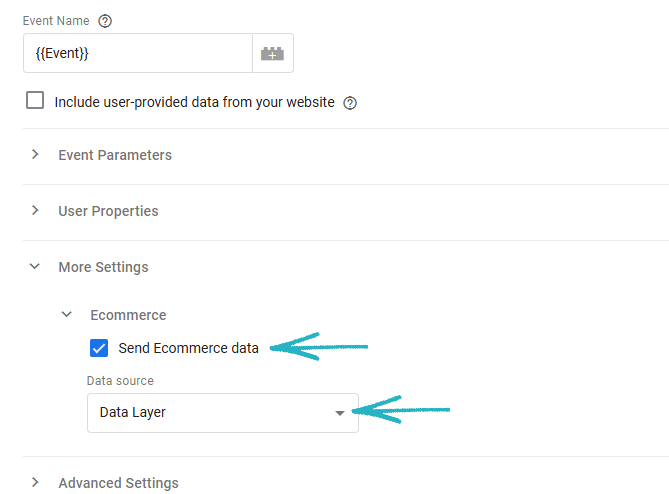Click the Data source dropdown arrow
This screenshot has width=669, height=494.
pyautogui.click(x=339, y=413)
